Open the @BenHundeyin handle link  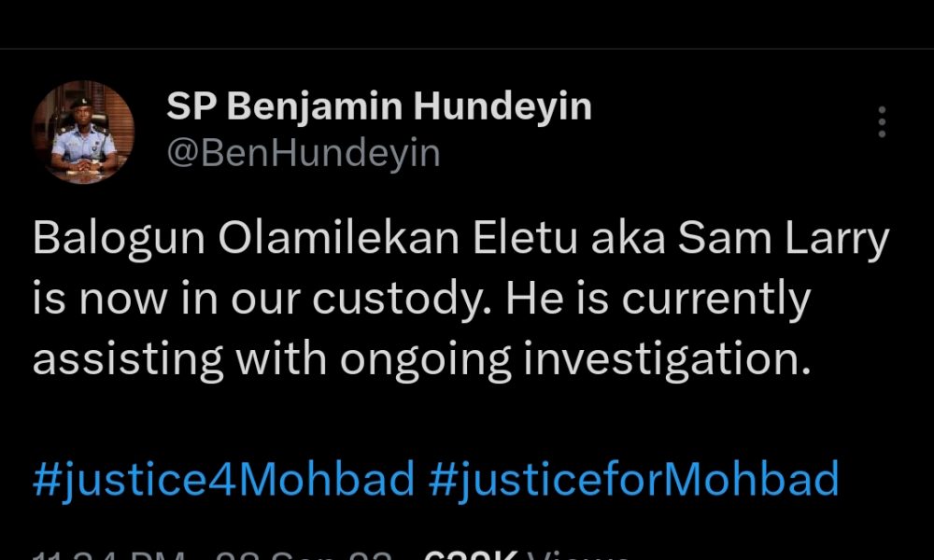304,153
